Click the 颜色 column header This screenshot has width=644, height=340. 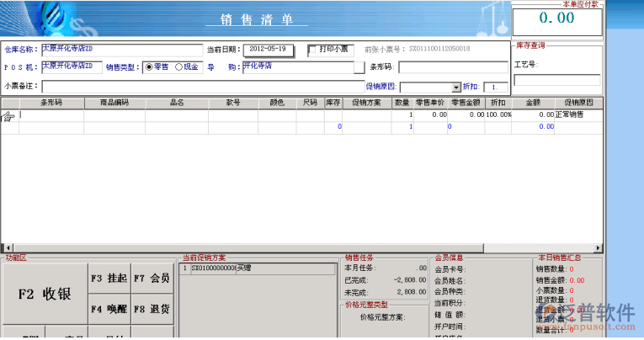277,103
